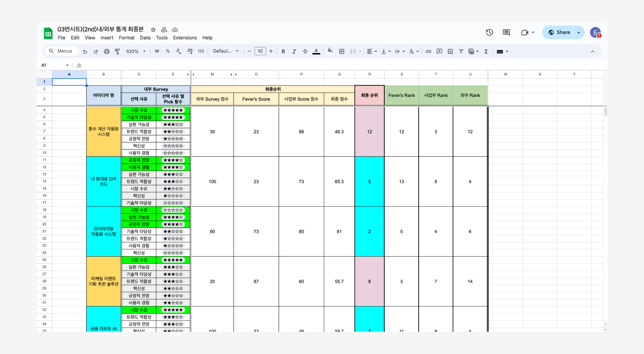This screenshot has height=354, width=644.
Task: Open the Format menu
Action: 127,38
